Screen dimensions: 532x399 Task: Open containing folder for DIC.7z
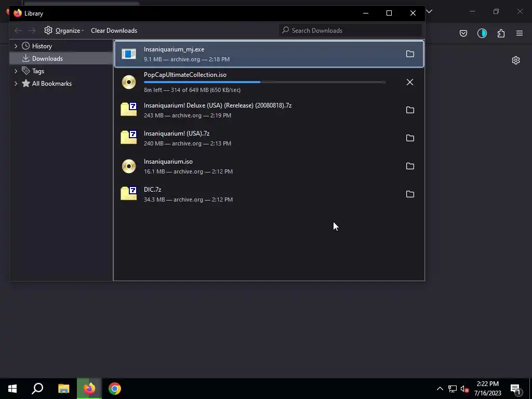pyautogui.click(x=410, y=194)
